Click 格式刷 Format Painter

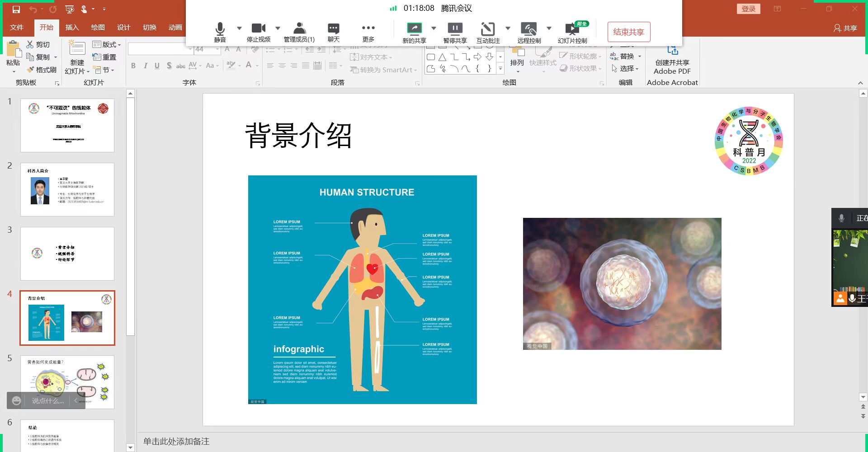point(42,70)
